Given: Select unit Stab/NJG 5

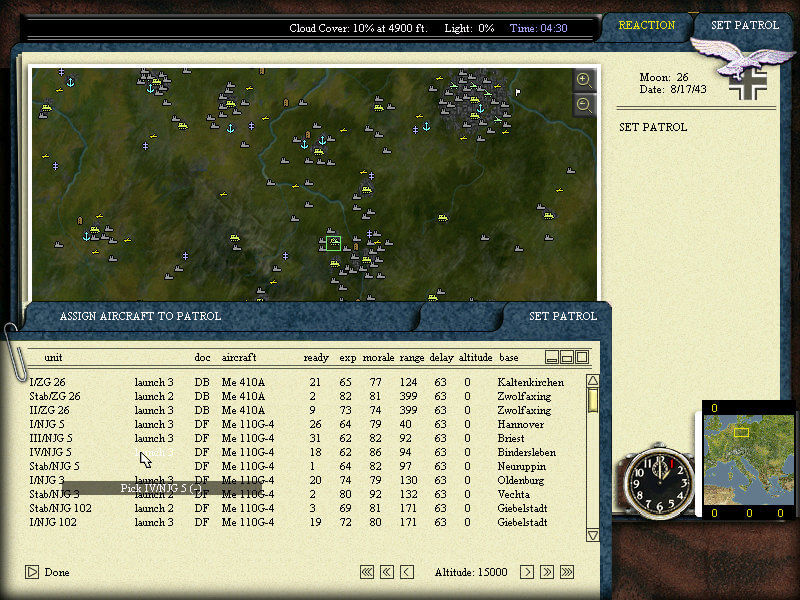Looking at the screenshot, I should pos(54,466).
